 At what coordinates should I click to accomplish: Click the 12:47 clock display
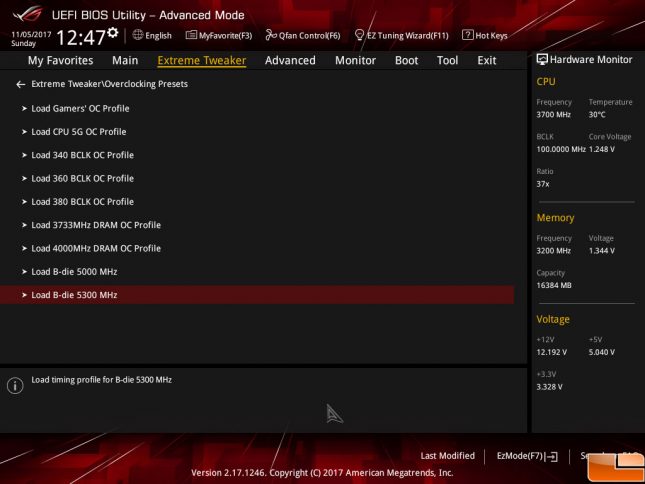tap(81, 37)
